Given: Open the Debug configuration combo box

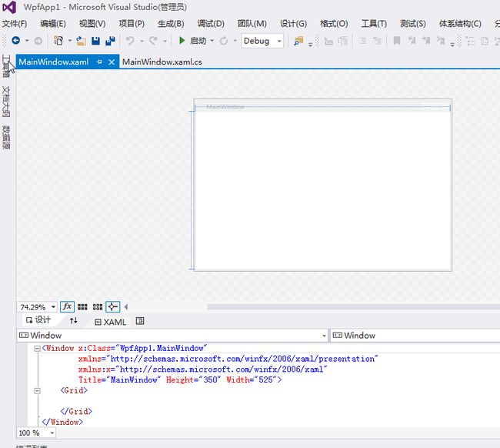Looking at the screenshot, I should [x=262, y=41].
